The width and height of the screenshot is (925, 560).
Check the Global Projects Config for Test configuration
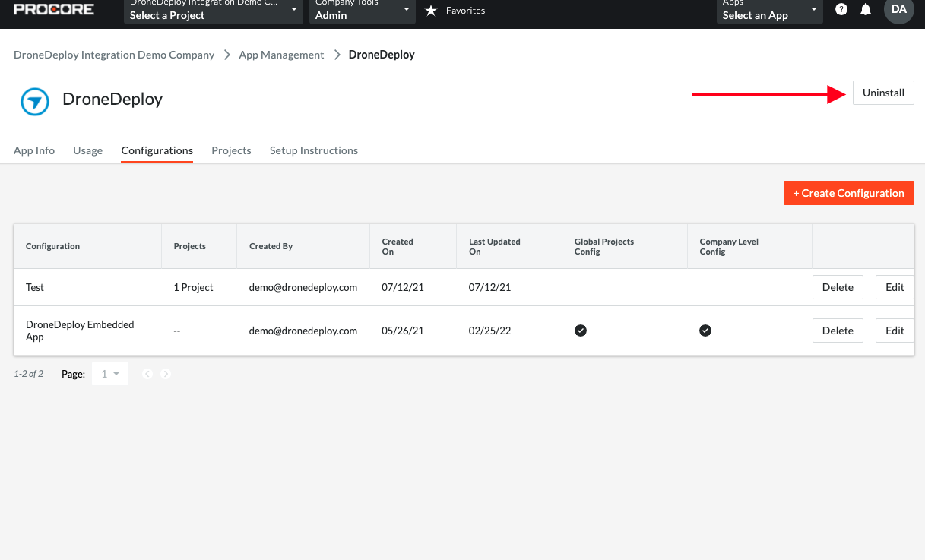[x=581, y=287]
